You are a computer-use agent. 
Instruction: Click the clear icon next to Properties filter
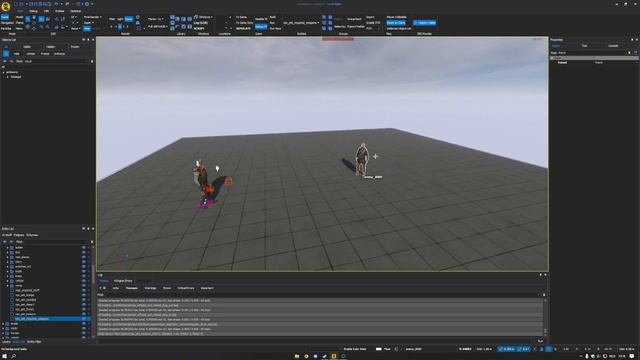629,53
